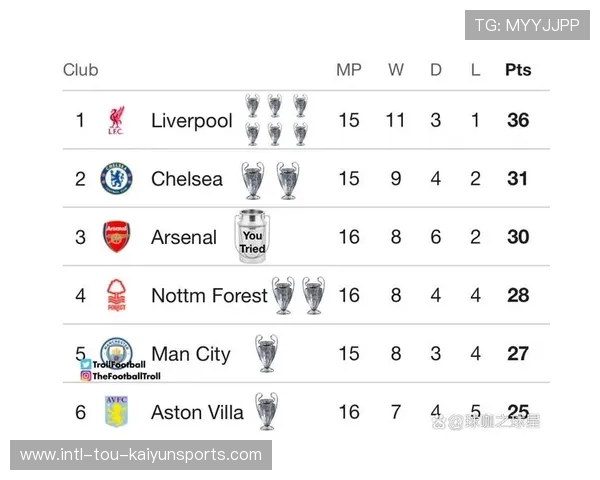Click the TheFootballTroll Instagram handle

click(x=126, y=376)
